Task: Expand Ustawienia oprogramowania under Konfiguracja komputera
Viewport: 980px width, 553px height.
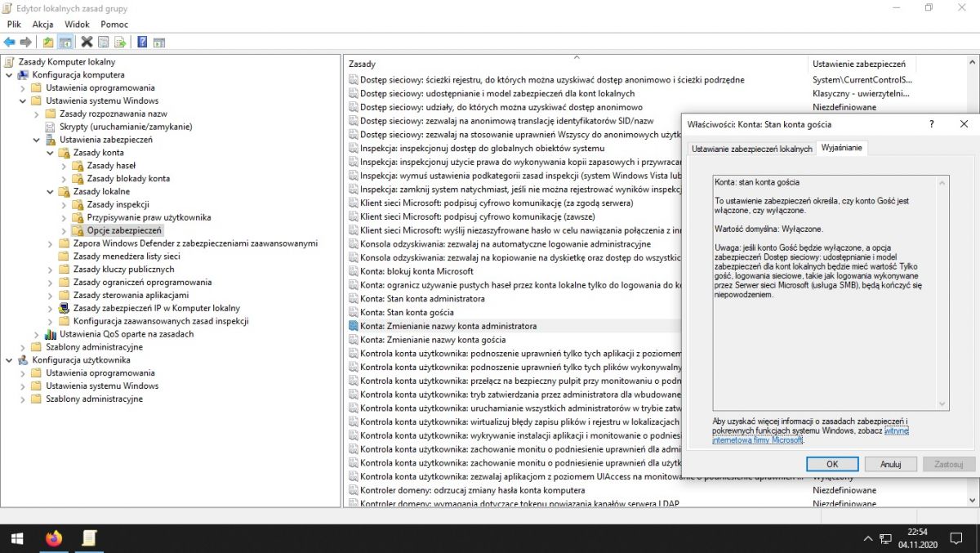Action: [x=23, y=88]
